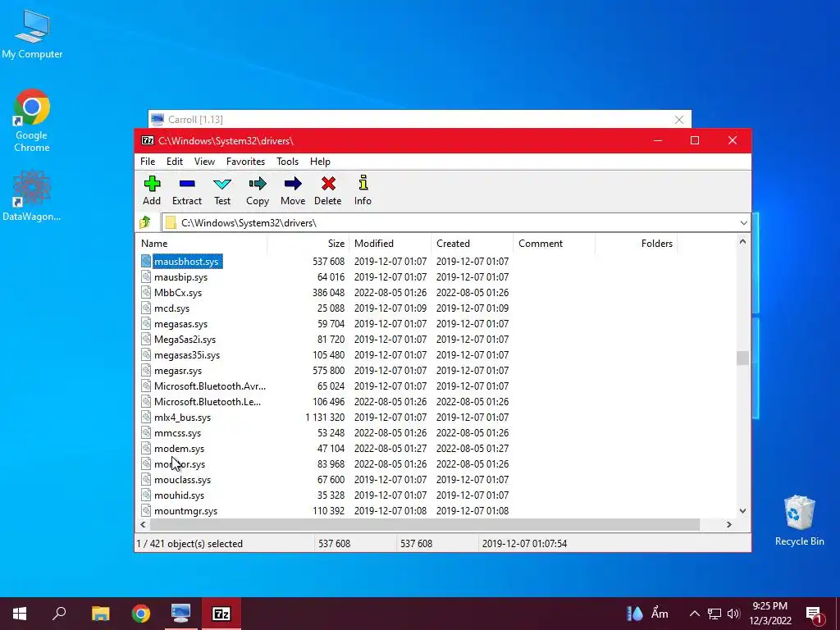Select Microsoft.Bluetooth.Avr... file
The height and width of the screenshot is (630, 840).
click(209, 386)
